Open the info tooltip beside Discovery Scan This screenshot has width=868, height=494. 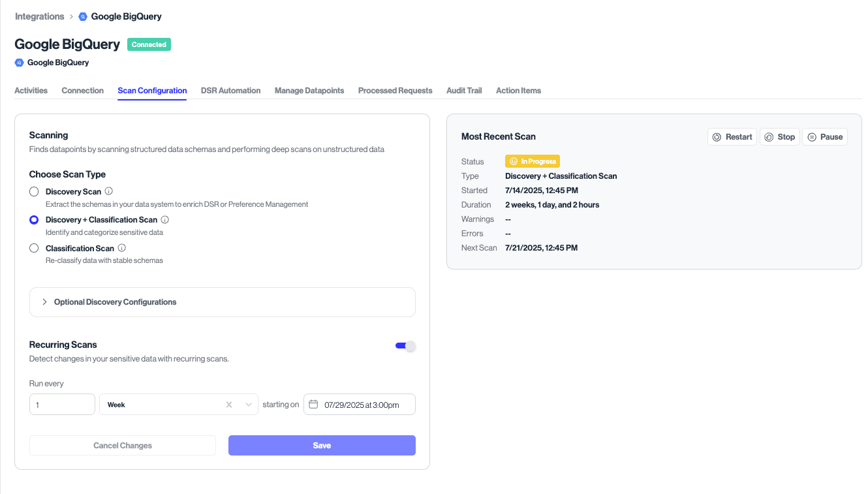coord(108,191)
